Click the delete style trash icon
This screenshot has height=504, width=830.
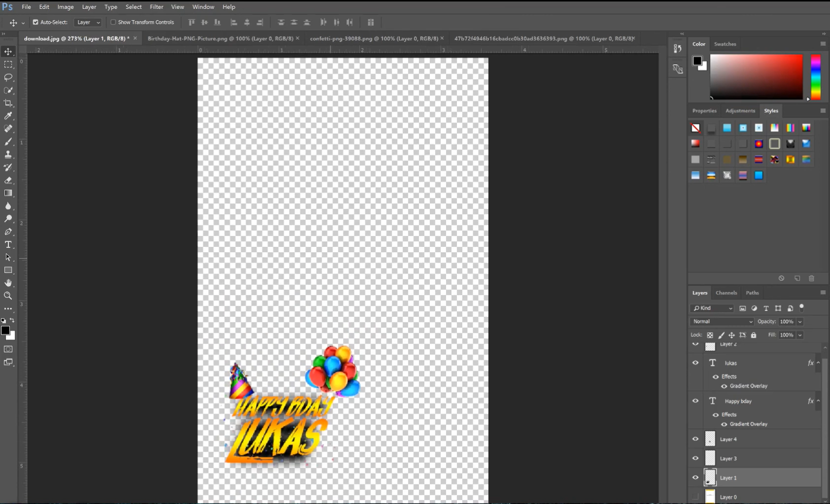811,278
